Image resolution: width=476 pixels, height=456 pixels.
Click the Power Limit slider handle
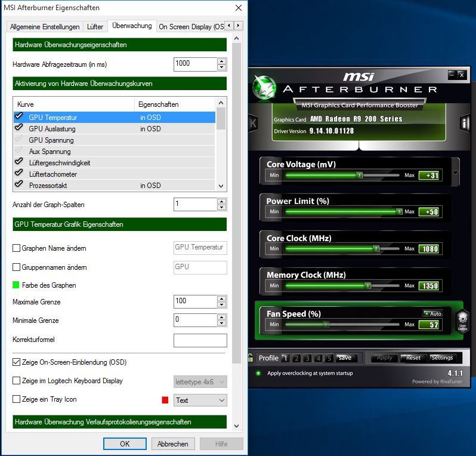(x=400, y=211)
